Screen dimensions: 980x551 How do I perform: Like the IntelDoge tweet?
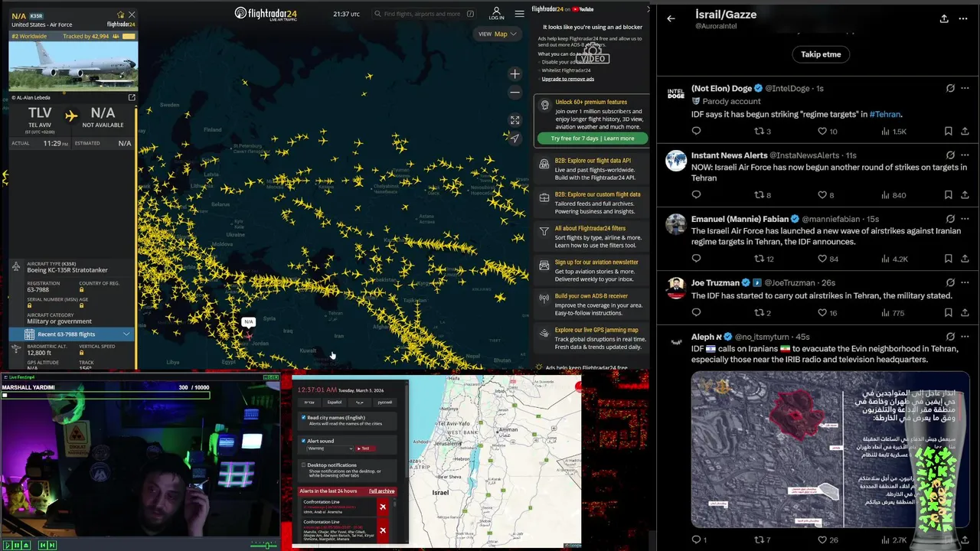point(822,131)
